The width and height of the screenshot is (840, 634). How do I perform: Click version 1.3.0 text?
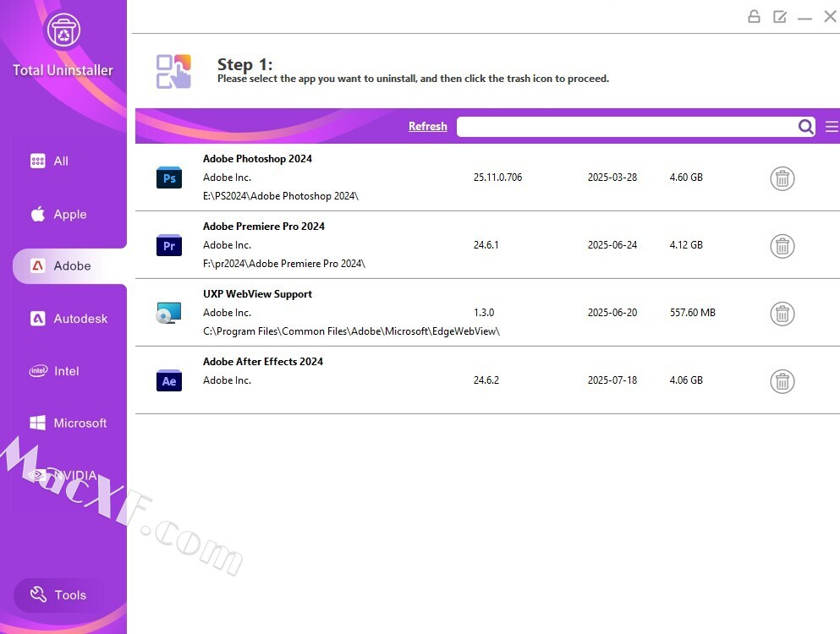click(x=484, y=312)
